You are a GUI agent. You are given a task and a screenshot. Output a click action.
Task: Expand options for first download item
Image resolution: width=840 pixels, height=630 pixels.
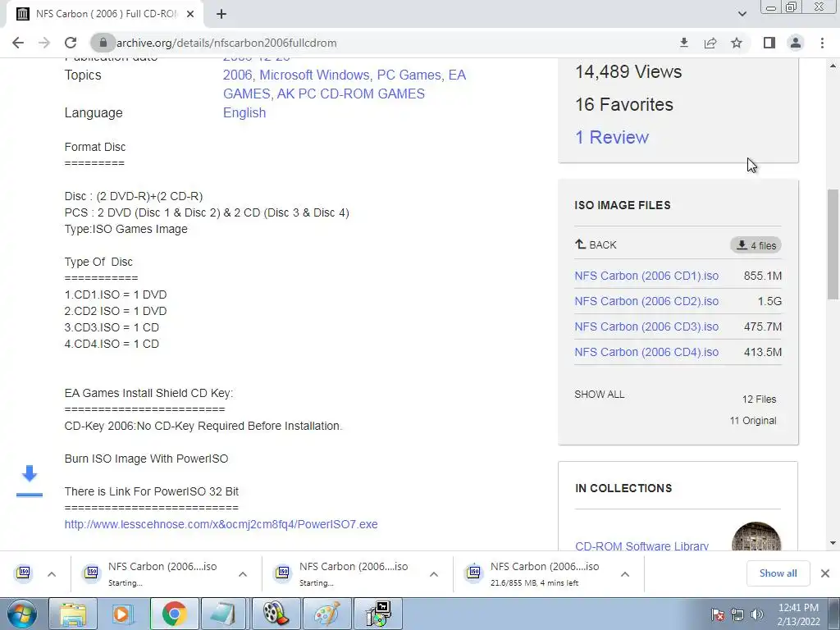coord(52,574)
